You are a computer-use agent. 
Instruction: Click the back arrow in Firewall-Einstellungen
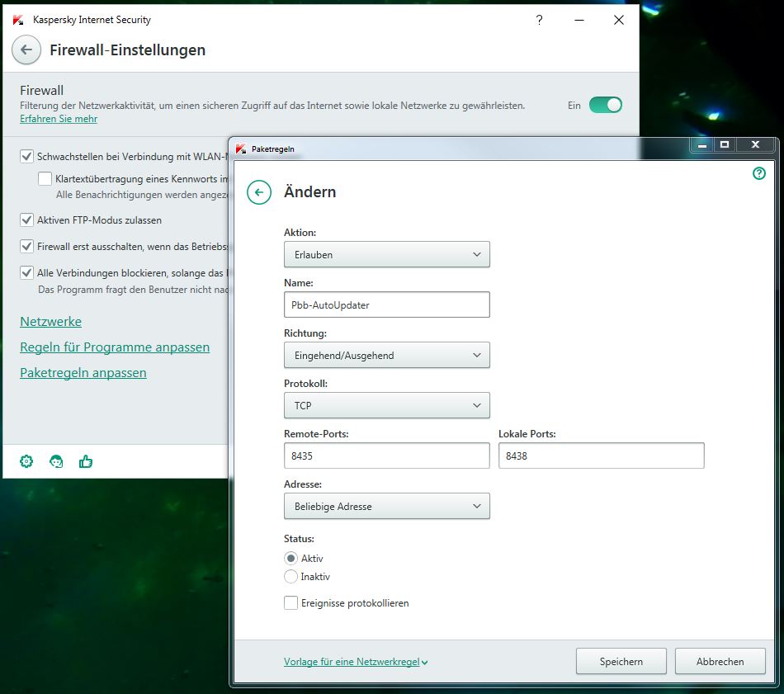tap(26, 50)
